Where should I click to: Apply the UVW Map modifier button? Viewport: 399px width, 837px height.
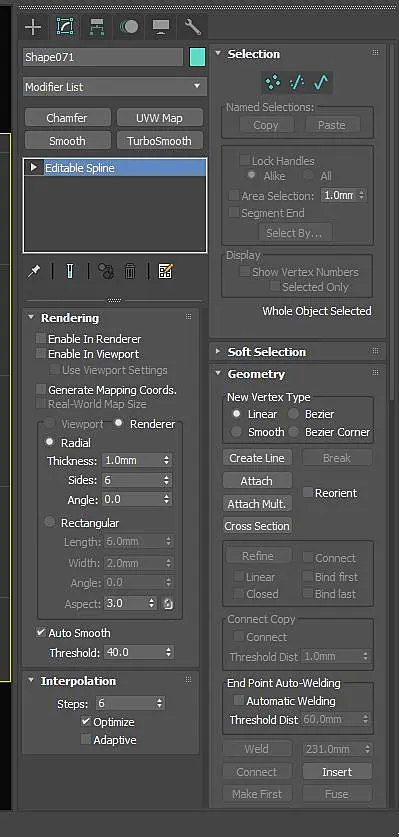tap(159, 117)
